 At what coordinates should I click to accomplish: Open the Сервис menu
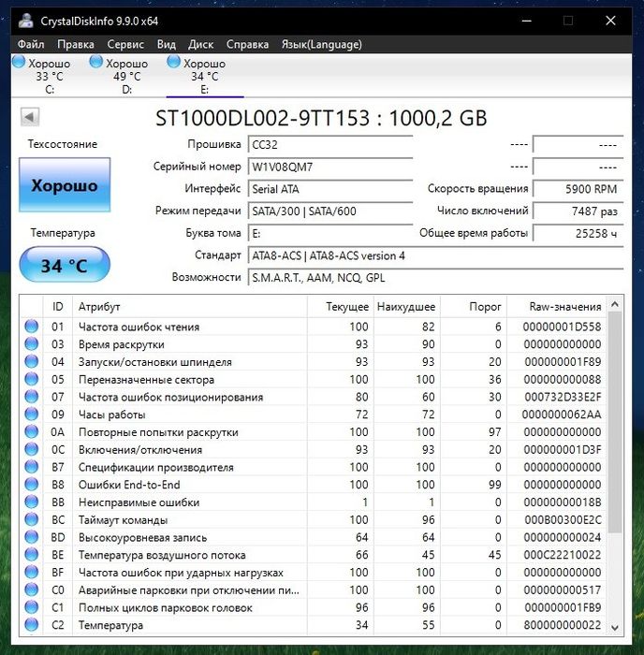(125, 44)
